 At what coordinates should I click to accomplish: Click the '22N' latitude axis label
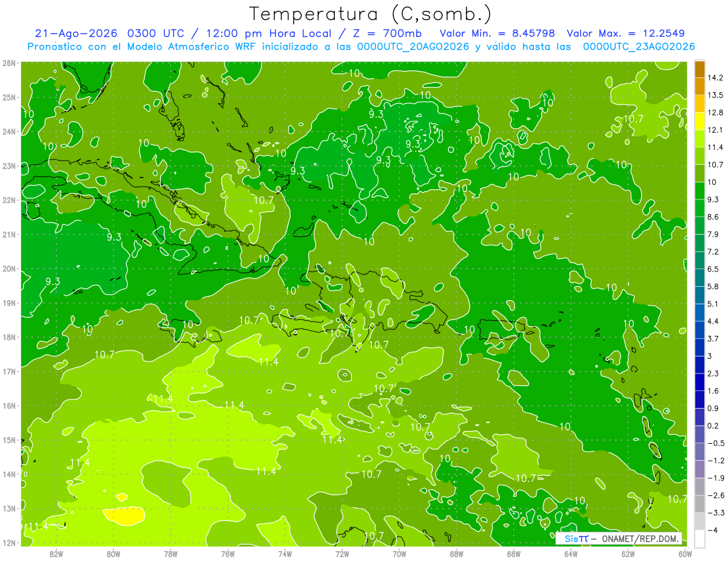tap(9, 200)
